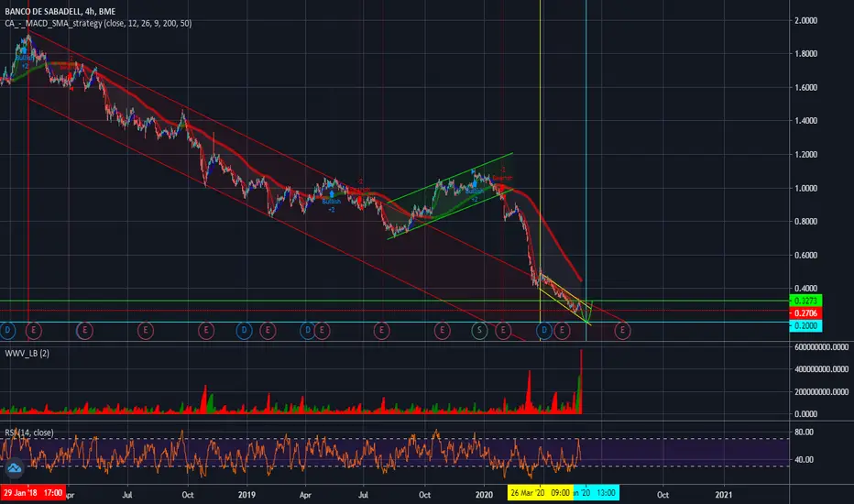Click the D dividend marker at chart's left edge

[x=7, y=330]
